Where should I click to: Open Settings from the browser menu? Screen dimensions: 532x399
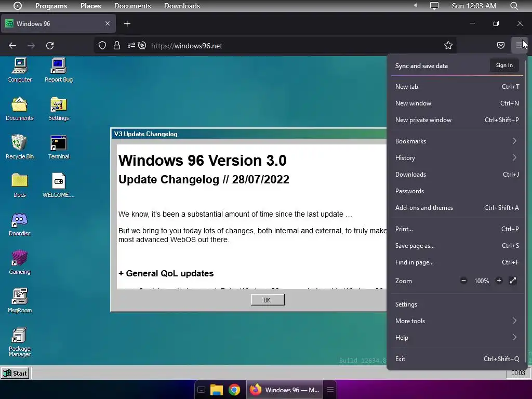(457, 304)
